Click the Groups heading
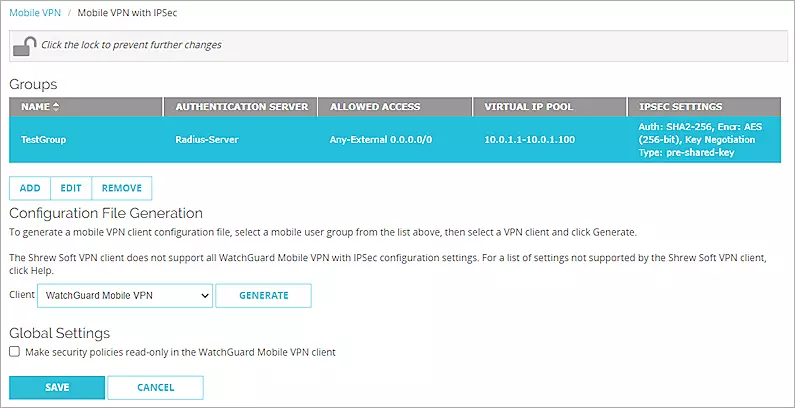Image resolution: width=795 pixels, height=408 pixels. pos(33,85)
